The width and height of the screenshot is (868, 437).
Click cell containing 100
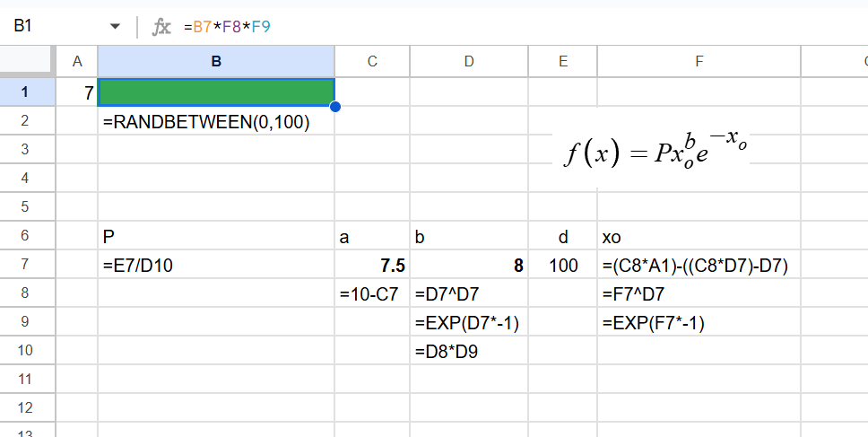(x=563, y=265)
